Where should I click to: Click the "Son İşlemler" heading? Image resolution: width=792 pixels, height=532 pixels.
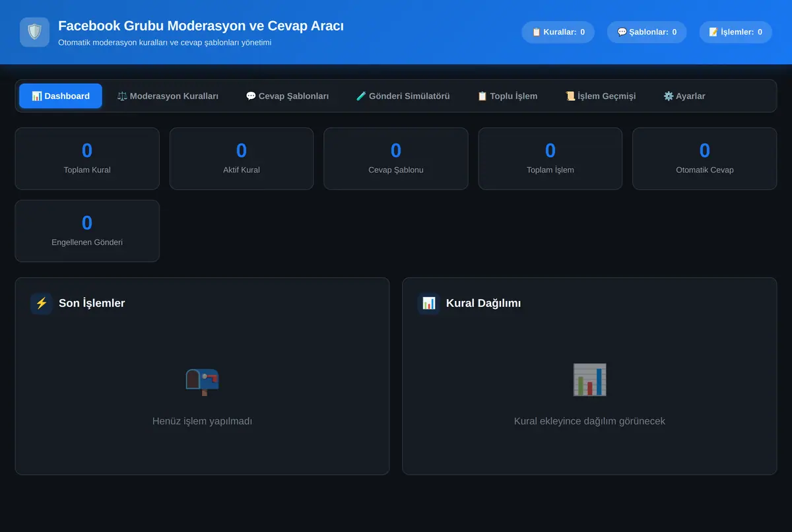pyautogui.click(x=92, y=304)
